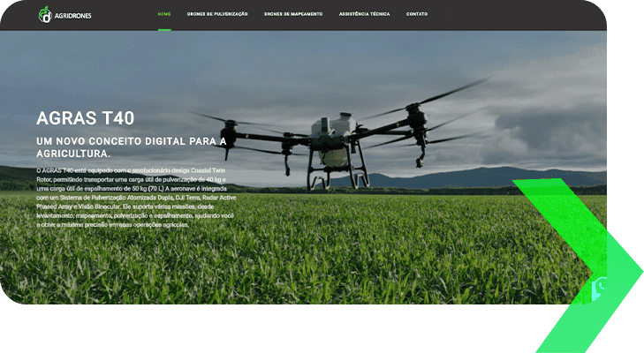The image size is (644, 353).
Task: Open the WhatsApp chat floating icon
Action: [x=599, y=288]
